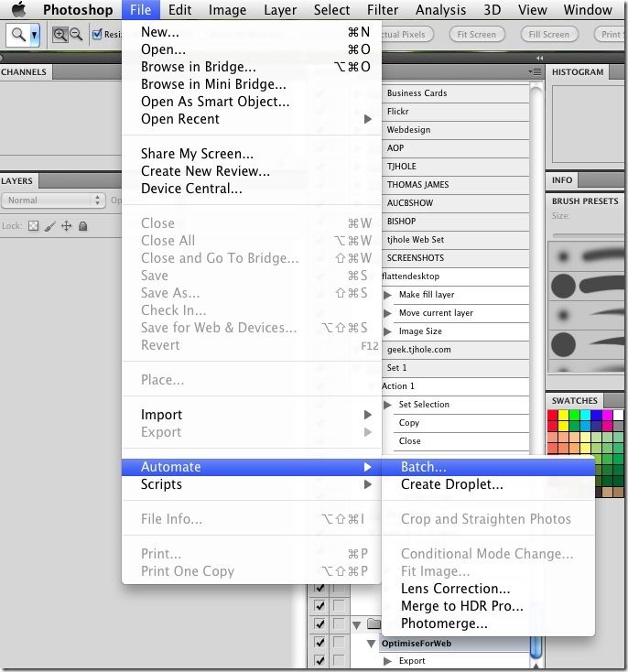Open the Apple menu

click(18, 10)
